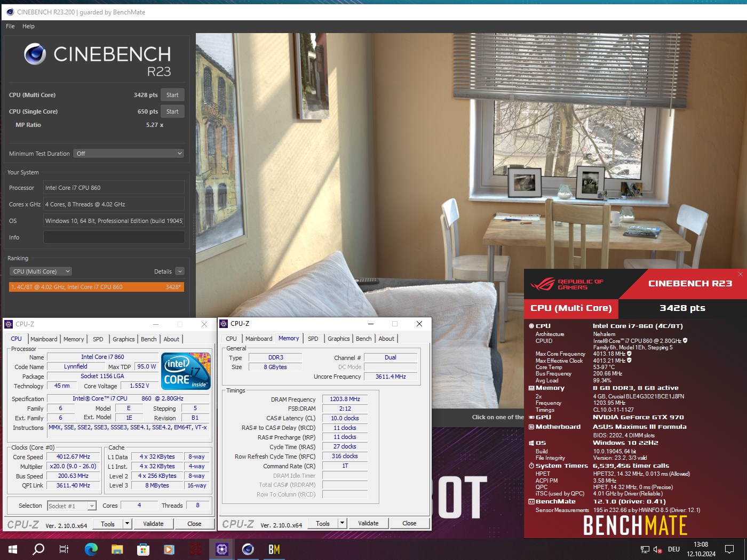Open Minimum Test Duration dropdown
Image resolution: width=747 pixels, height=560 pixels.
coord(129,154)
